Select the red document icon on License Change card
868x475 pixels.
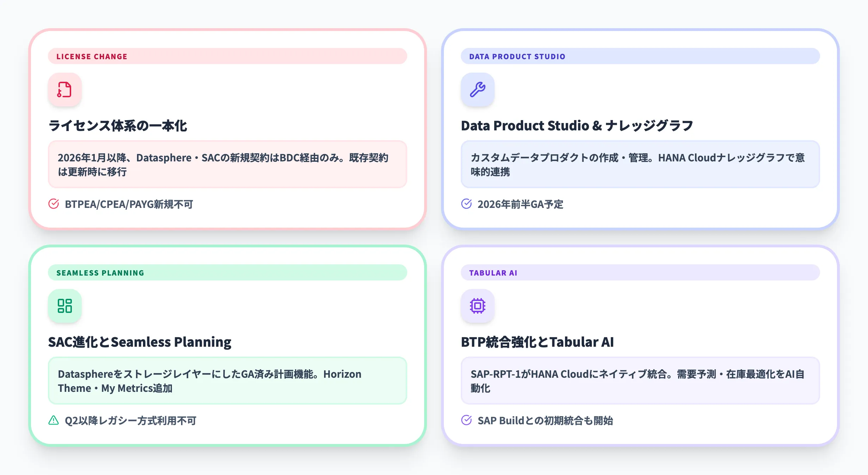pyautogui.click(x=65, y=90)
